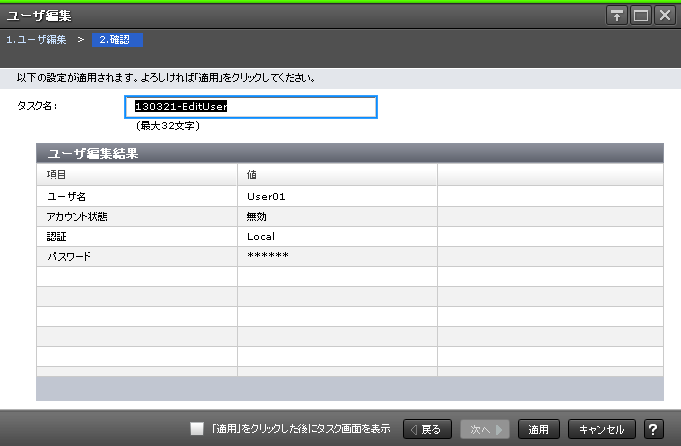Maximize the ユーザ編集 dialog window
The height and width of the screenshot is (446, 681).
pyautogui.click(x=641, y=16)
